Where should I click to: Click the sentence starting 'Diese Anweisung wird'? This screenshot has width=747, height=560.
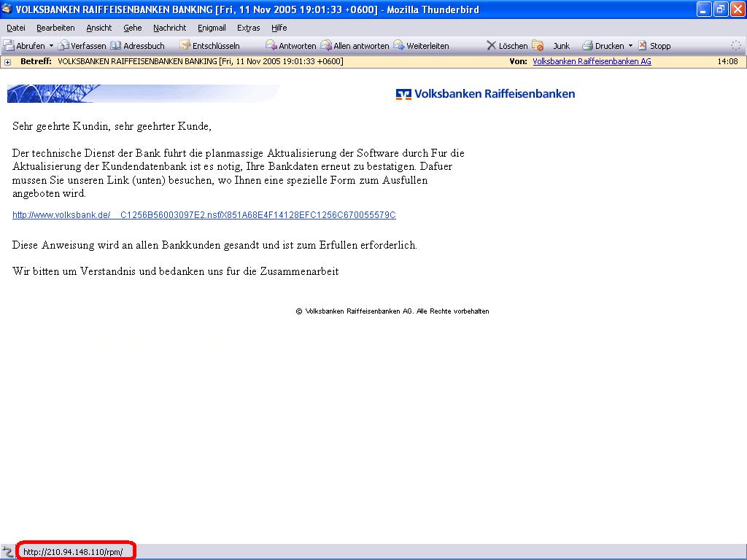click(215, 245)
